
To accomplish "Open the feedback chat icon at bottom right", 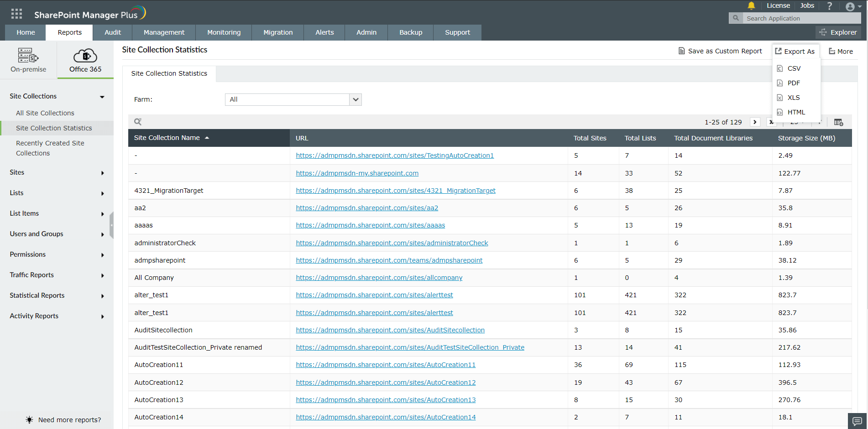I will coord(857,421).
